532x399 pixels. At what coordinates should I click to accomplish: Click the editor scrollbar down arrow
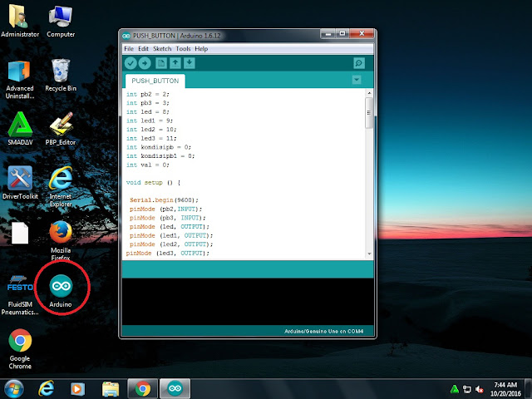pyautogui.click(x=369, y=254)
